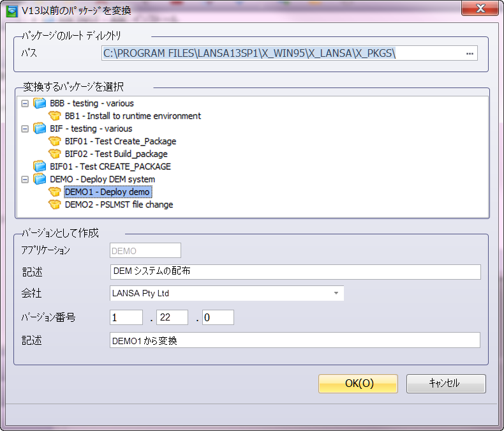
Task: Click the パッケージのルート ディレクトリ group title
Action: (x=71, y=36)
